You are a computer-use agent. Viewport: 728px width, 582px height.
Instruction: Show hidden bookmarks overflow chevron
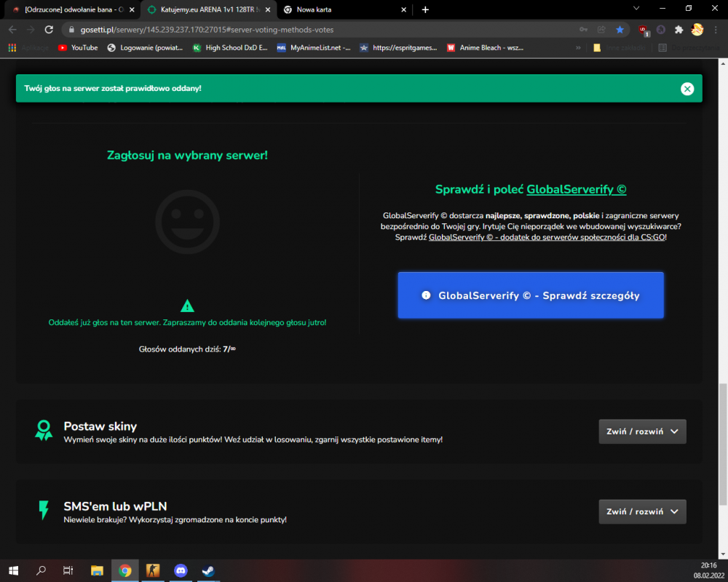[578, 48]
